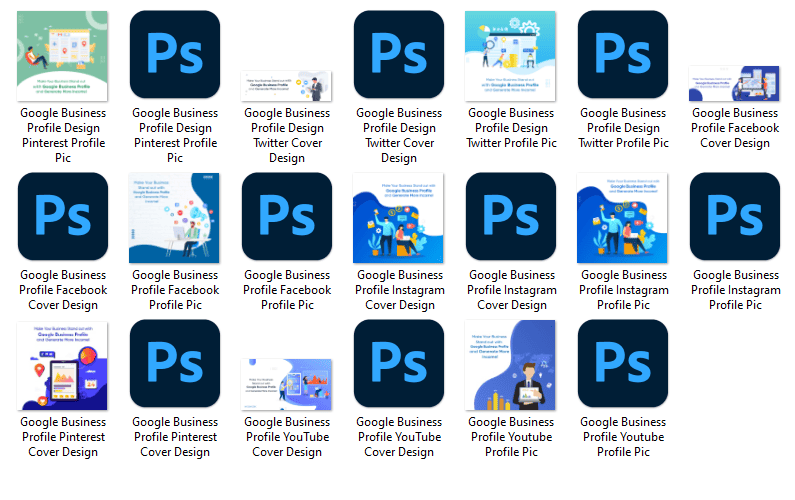Click the 'Pinterest Cover Design' name under the image thumbnail
Screen dimensions: 795x500
pos(63,437)
